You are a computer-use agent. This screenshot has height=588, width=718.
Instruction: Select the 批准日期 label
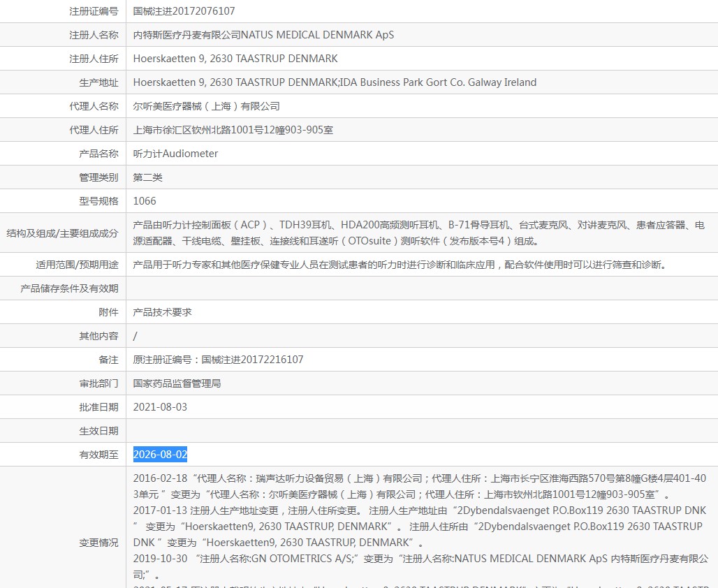click(98, 407)
